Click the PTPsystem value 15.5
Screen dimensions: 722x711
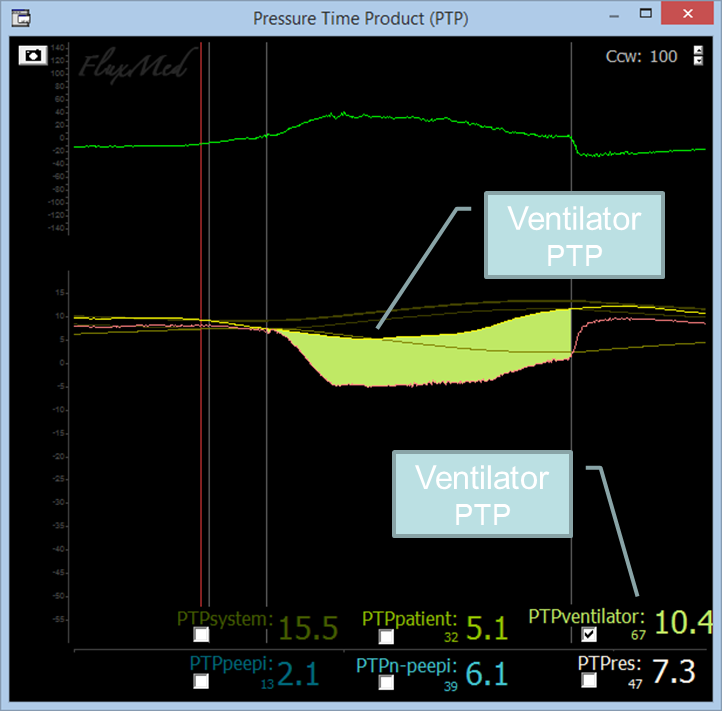[x=309, y=628]
